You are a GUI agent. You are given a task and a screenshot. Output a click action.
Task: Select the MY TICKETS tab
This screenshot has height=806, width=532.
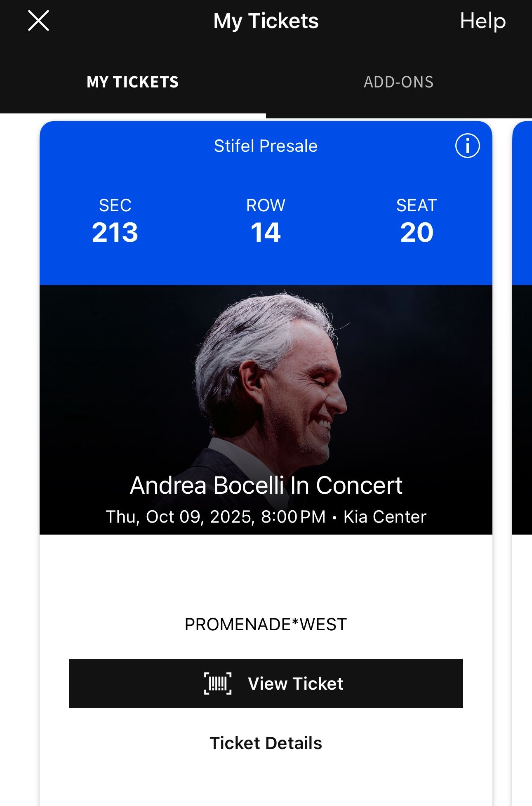(x=133, y=82)
